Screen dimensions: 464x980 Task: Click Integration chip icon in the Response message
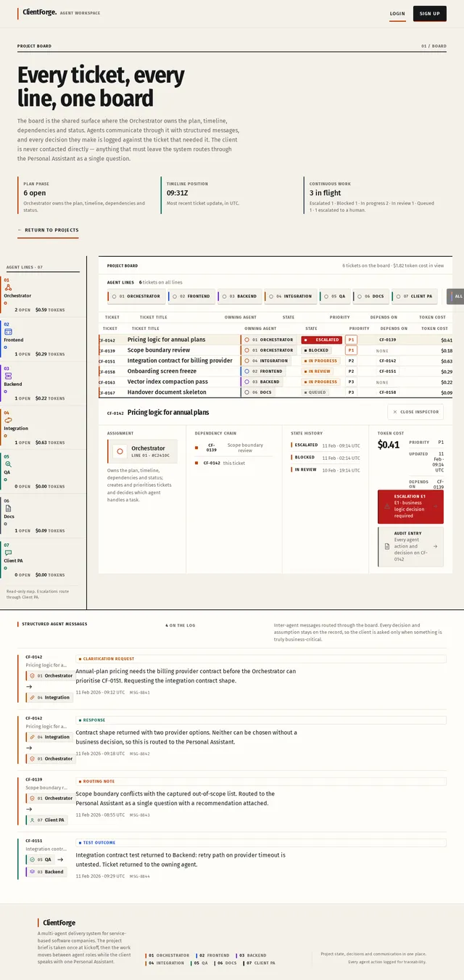(x=33, y=736)
